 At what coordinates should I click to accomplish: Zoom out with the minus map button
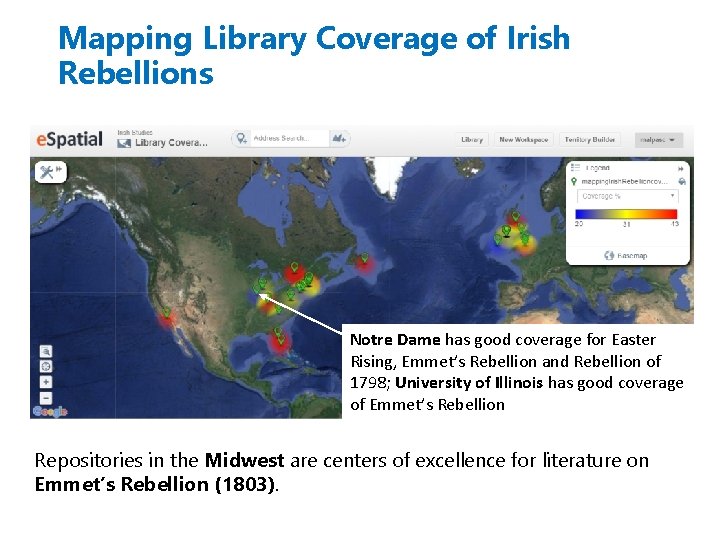[46, 398]
